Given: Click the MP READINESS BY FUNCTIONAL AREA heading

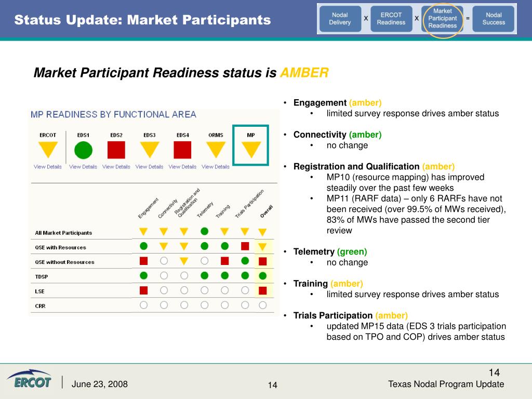Looking at the screenshot, I should pos(113,114).
